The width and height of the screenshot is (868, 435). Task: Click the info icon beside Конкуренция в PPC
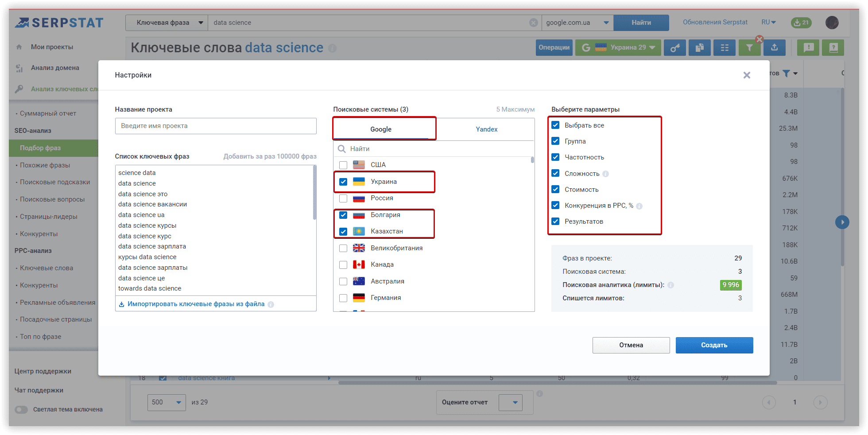pyautogui.click(x=639, y=206)
